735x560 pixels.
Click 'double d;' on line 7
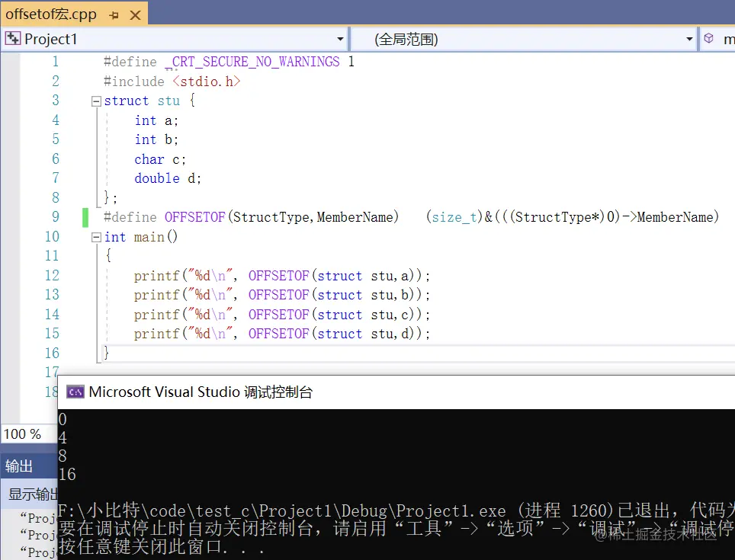(x=168, y=178)
